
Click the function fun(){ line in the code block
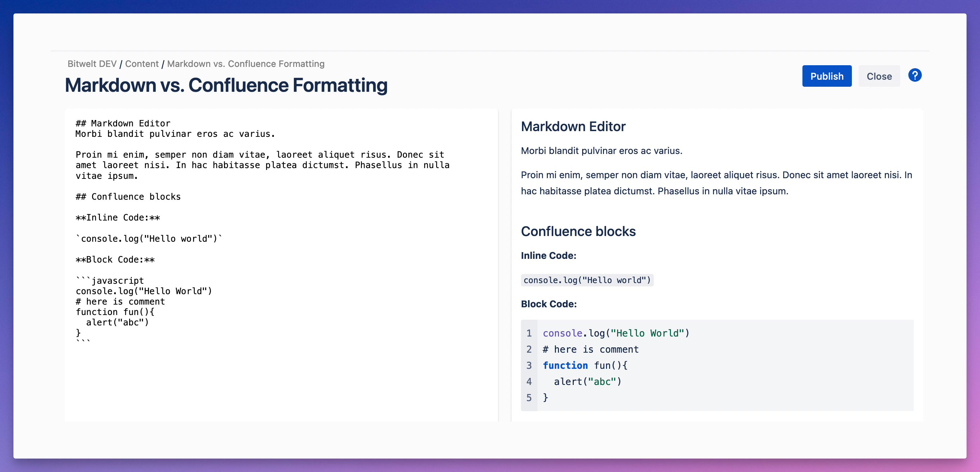585,365
